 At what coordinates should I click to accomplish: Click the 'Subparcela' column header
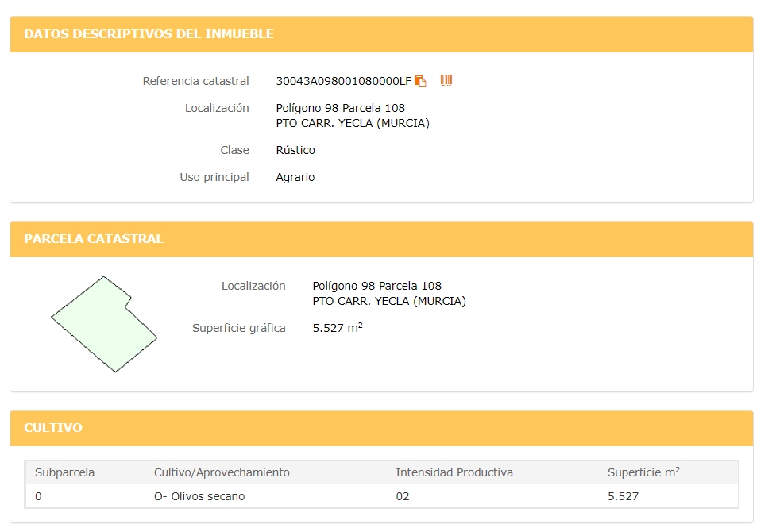click(x=65, y=472)
